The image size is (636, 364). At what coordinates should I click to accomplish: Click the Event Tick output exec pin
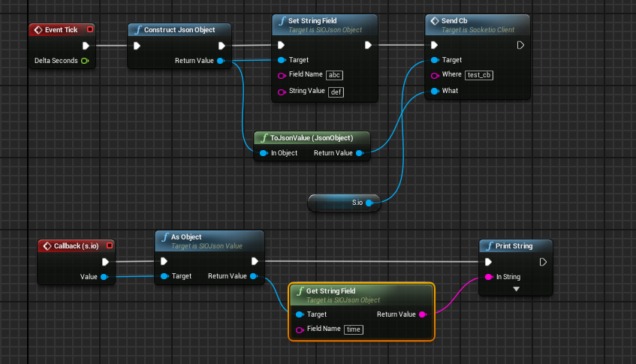point(85,45)
